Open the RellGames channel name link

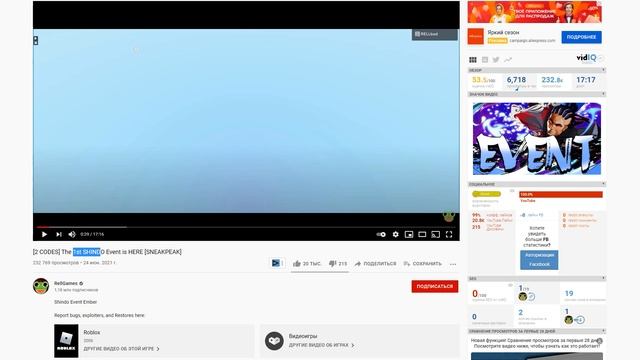click(66, 283)
